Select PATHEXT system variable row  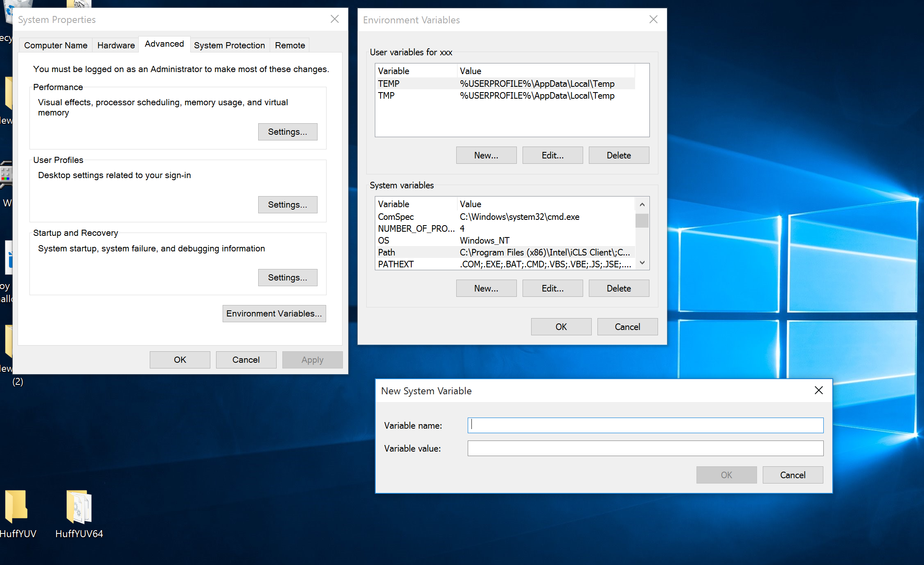point(505,264)
